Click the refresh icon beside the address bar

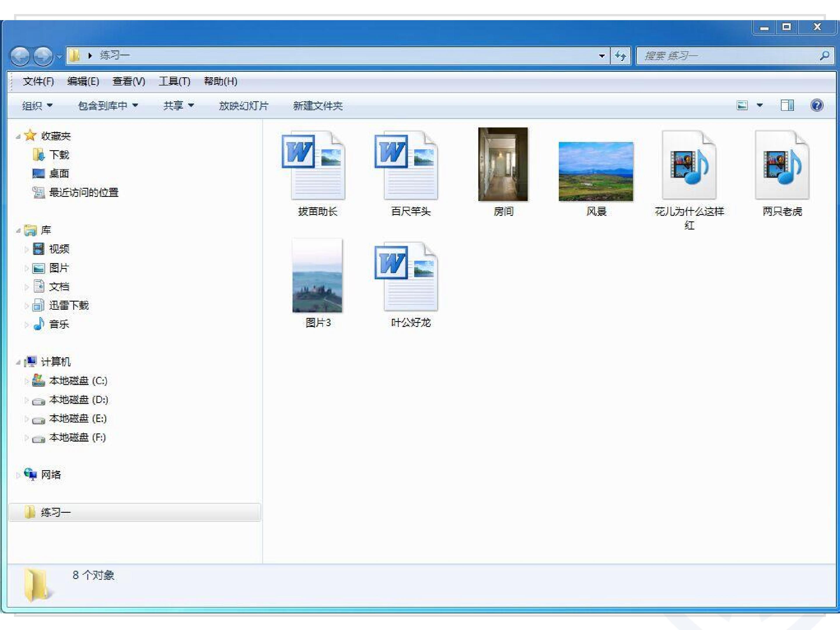click(620, 56)
